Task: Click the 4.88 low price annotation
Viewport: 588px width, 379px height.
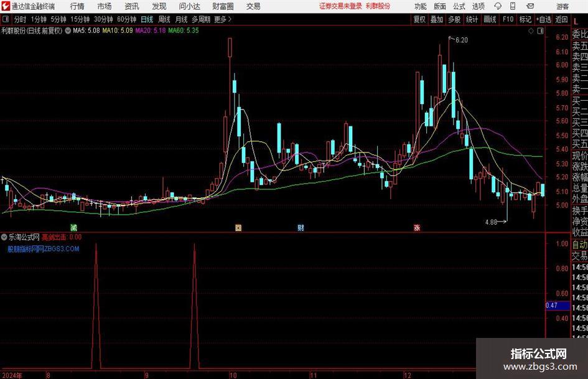Action: point(491,222)
